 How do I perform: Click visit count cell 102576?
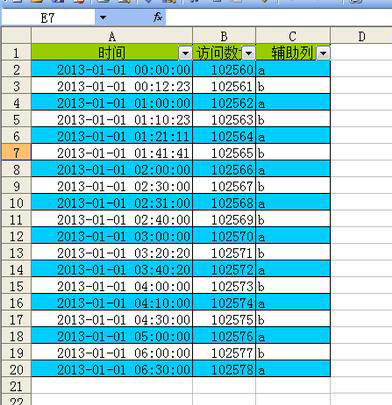click(x=224, y=336)
